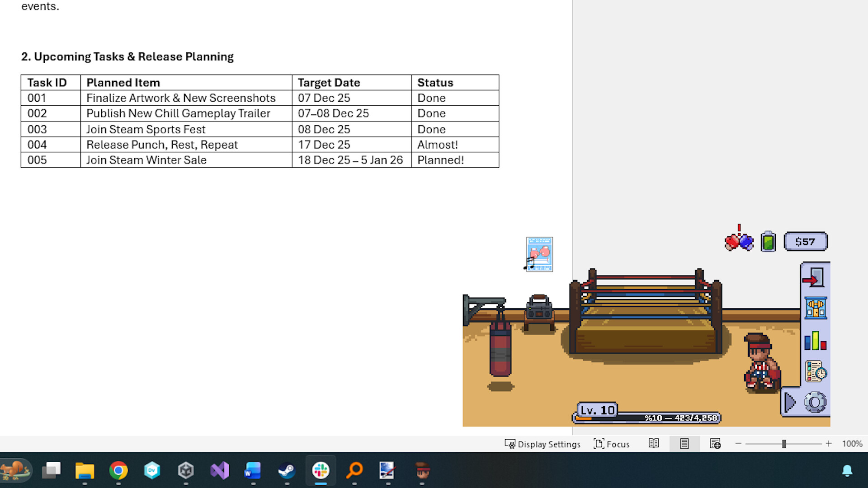The height and width of the screenshot is (488, 868).
Task: Open Slack from the taskbar
Action: (320, 470)
